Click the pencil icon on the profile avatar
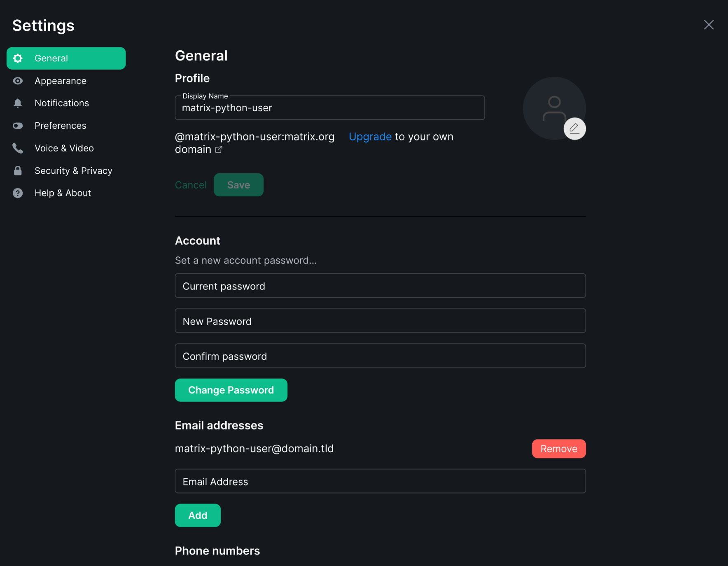The image size is (728, 566). (574, 128)
